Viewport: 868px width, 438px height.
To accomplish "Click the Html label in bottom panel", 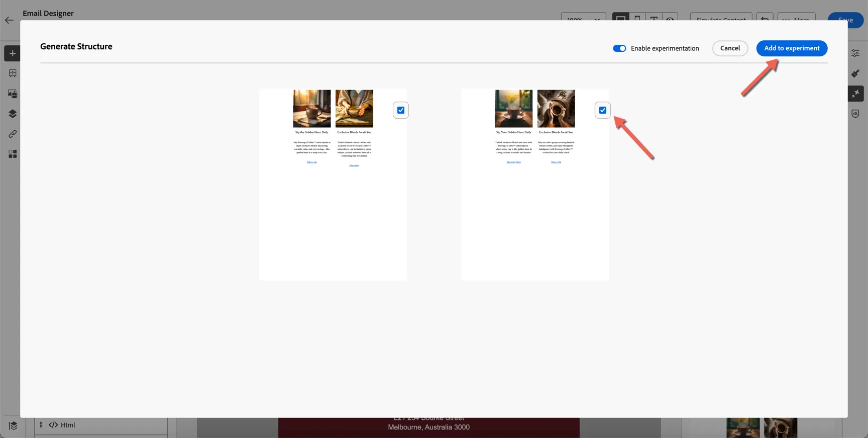I will click(68, 425).
